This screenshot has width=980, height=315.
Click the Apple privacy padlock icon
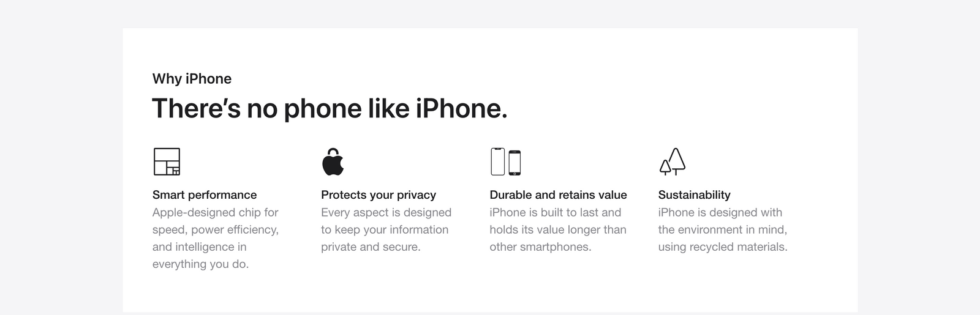click(x=333, y=162)
